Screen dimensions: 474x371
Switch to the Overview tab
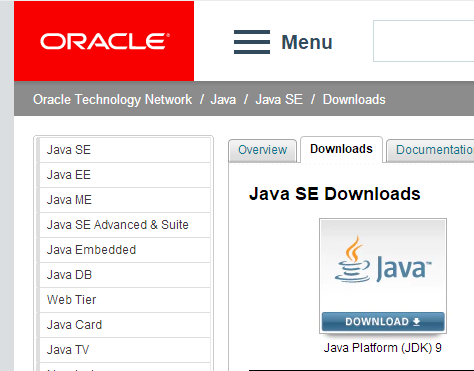pos(263,150)
